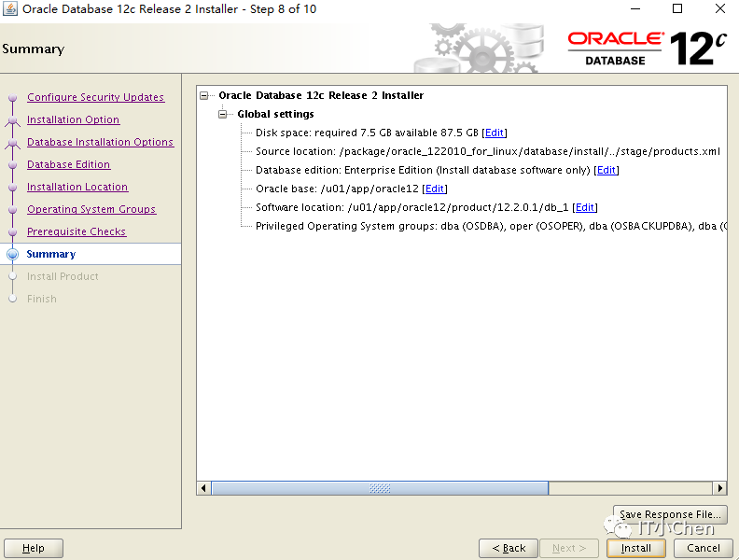
Task: Select the Privileged Operating System groups row
Action: [491, 226]
